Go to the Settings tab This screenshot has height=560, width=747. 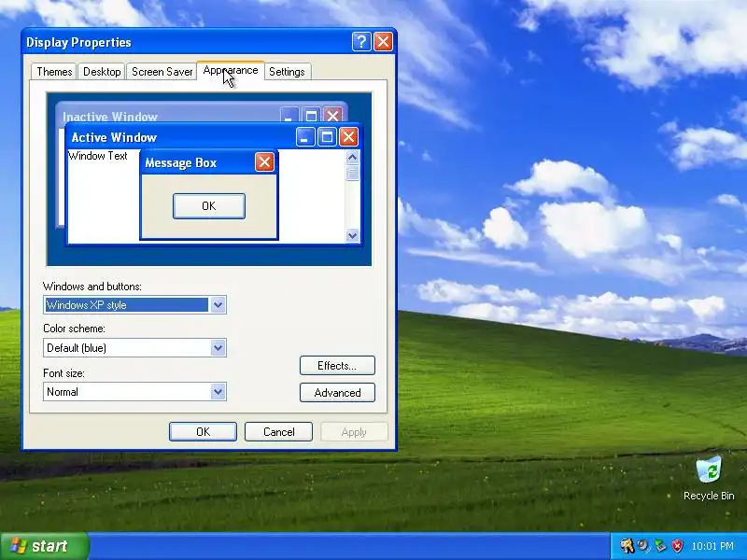pyautogui.click(x=287, y=72)
